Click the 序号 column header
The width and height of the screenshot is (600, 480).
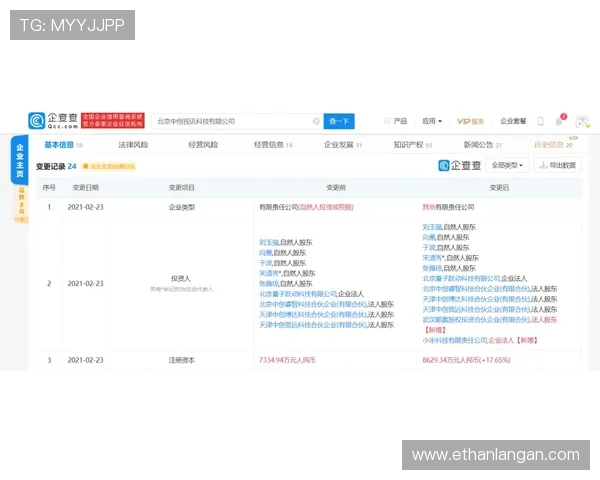coord(49,188)
